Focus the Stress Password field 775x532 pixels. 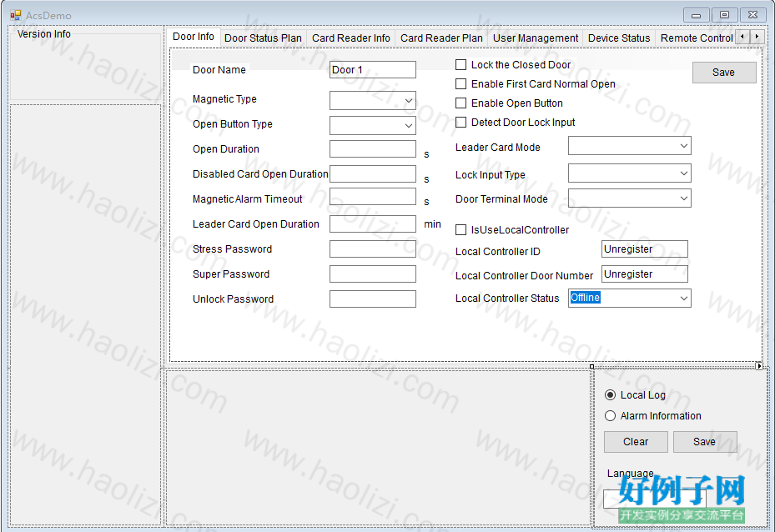(x=373, y=249)
